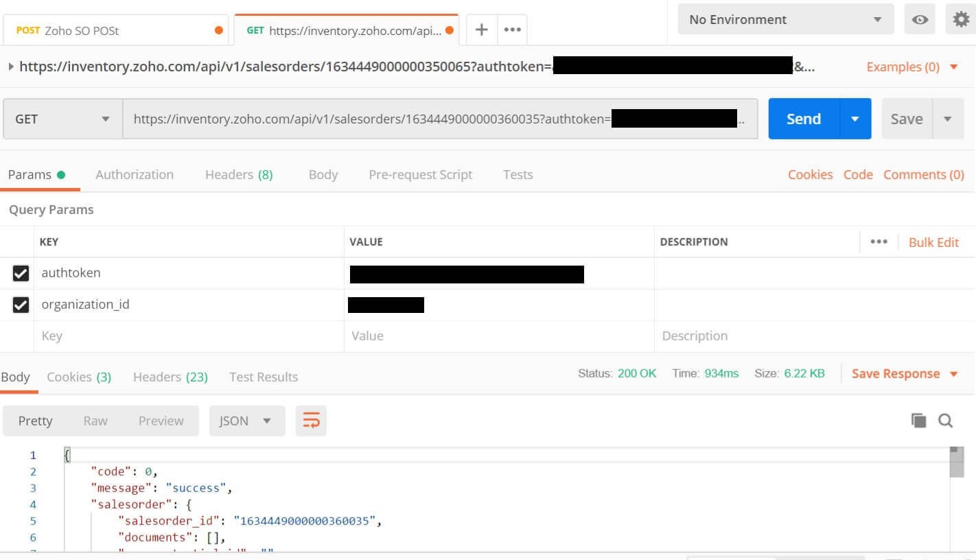Image resolution: width=976 pixels, height=560 pixels.
Task: Open tab options ellipsis menu
Action: pyautogui.click(x=512, y=30)
